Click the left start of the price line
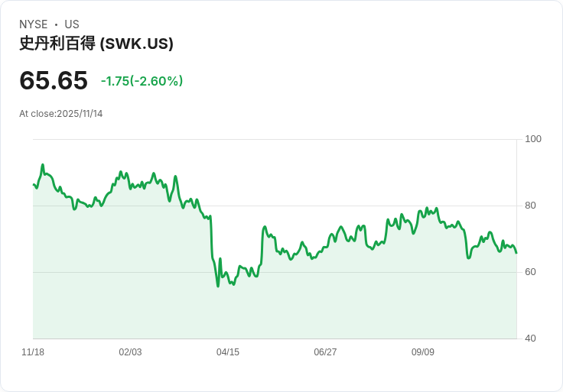Screen dimensions: 563x392 34,184
